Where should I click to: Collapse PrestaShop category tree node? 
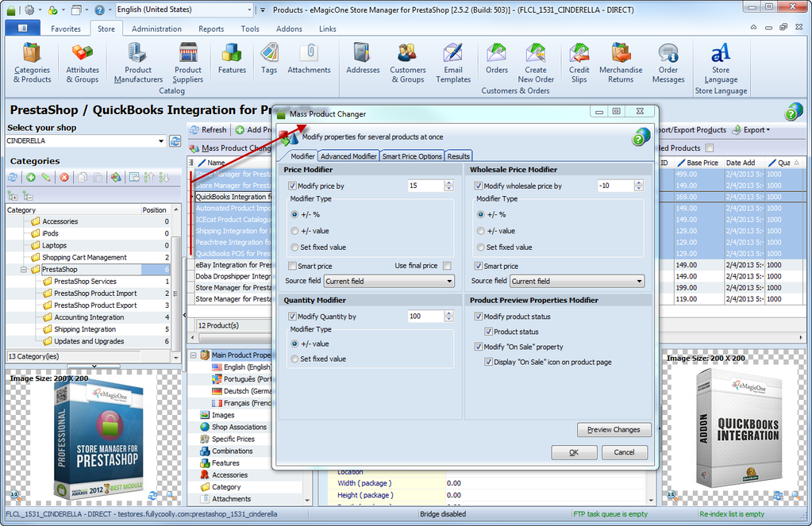24,270
